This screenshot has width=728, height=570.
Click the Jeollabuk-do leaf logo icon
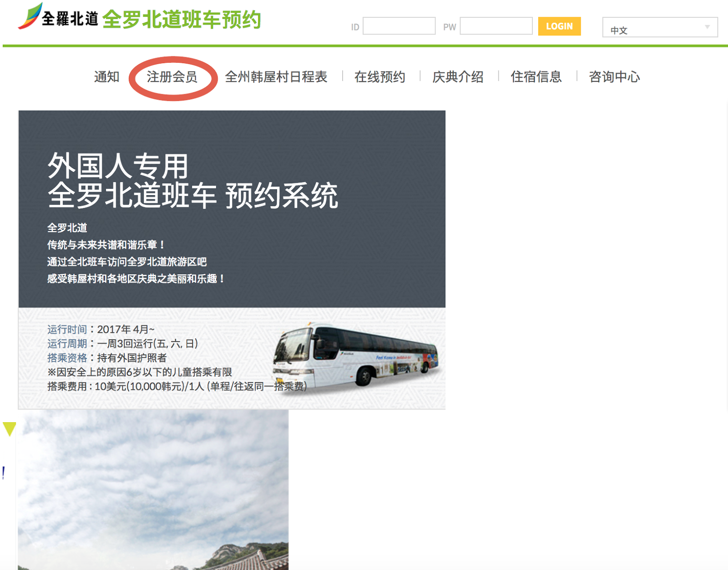(29, 16)
